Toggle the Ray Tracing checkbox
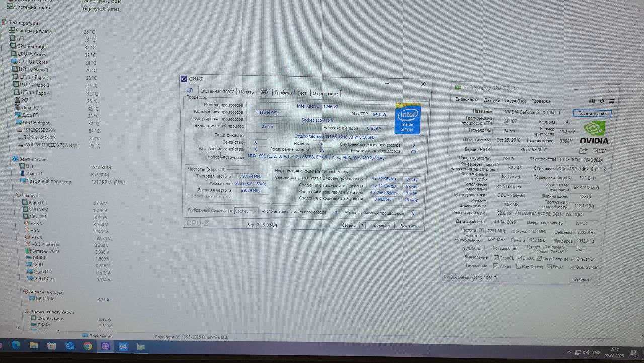 click(518, 267)
